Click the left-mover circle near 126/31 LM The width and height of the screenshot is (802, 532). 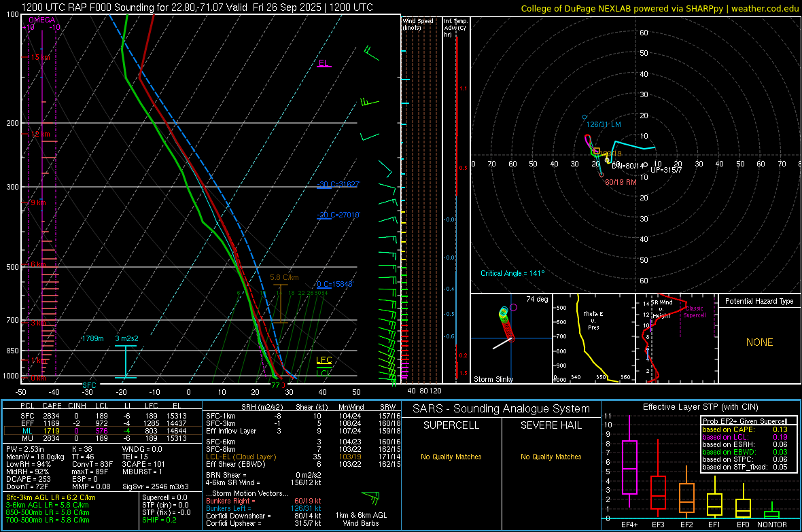[585, 117]
